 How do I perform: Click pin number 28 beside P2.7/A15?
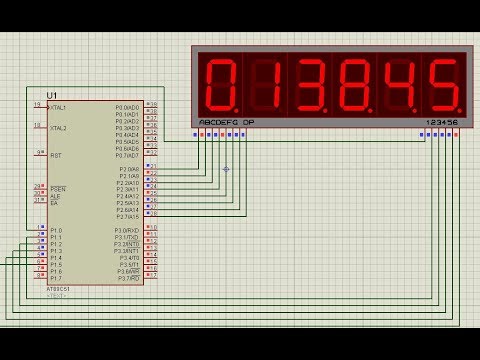pos(153,213)
